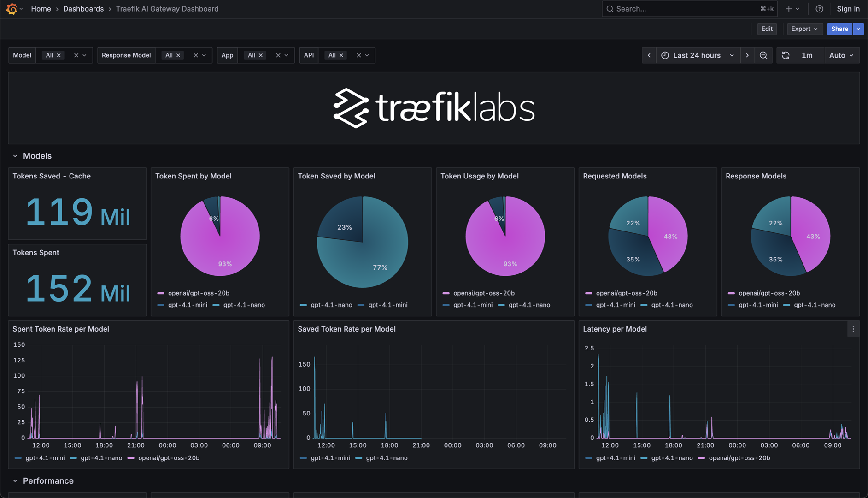This screenshot has width=868, height=498.
Task: Zoom out the time range
Action: [763, 55]
